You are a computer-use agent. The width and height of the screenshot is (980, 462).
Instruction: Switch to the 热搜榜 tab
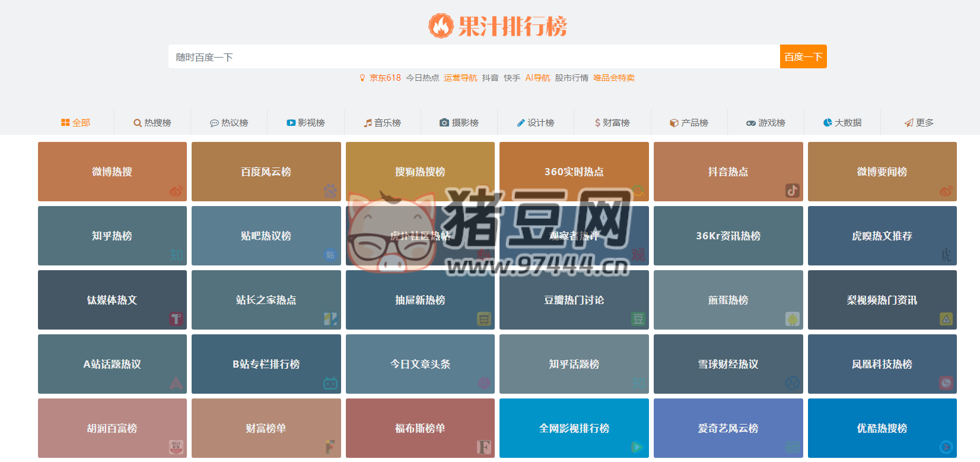click(x=152, y=123)
